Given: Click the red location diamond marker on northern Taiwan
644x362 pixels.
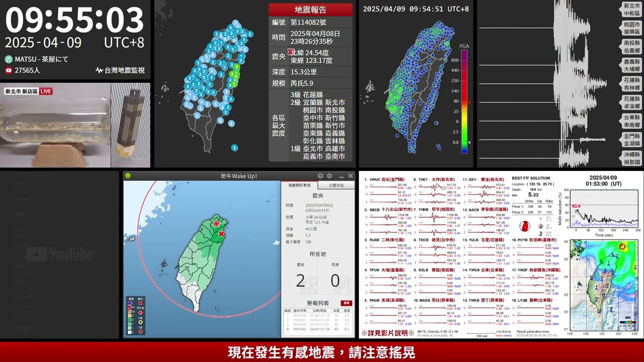Looking at the screenshot, I should tap(216, 223).
